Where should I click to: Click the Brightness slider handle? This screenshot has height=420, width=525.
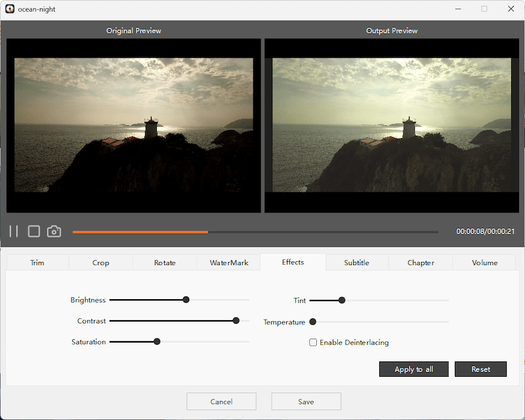186,300
